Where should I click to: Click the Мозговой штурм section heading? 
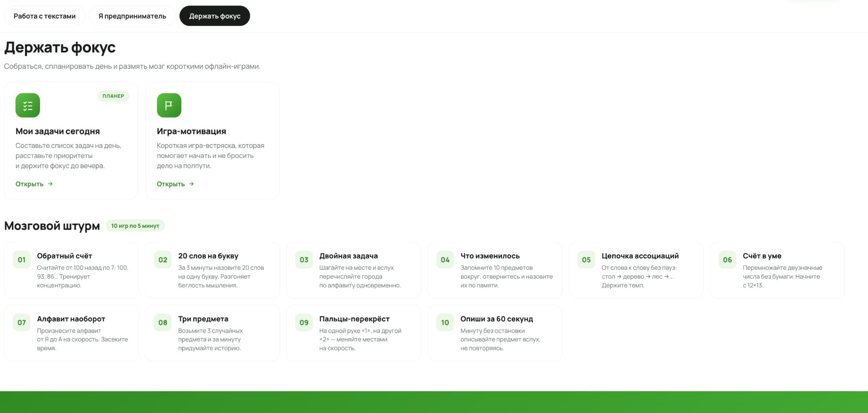52,226
